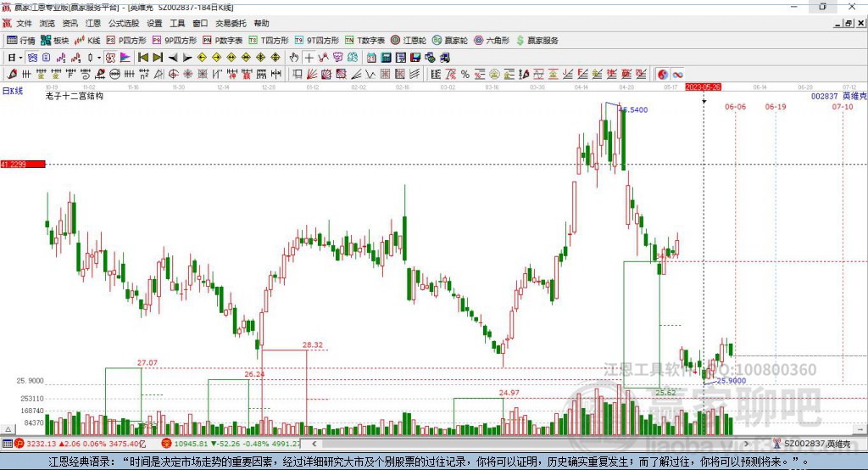Open the 帮助 menu
This screenshot has width=868, height=470.
[x=261, y=23]
